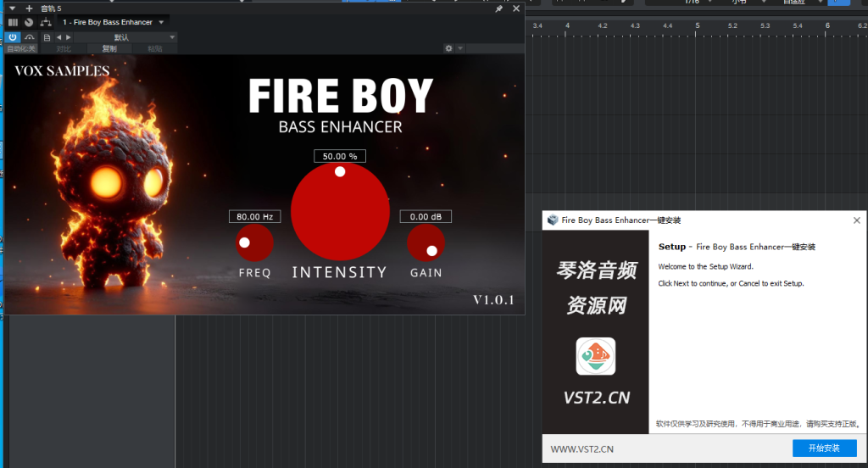
Task: Expand the arrow beside the gear icon
Action: 460,48
